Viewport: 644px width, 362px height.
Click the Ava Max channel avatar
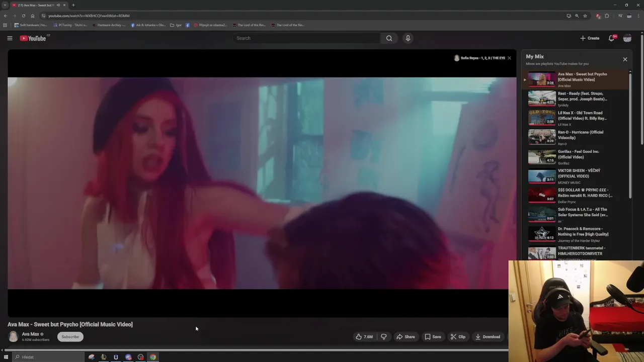[14, 336]
